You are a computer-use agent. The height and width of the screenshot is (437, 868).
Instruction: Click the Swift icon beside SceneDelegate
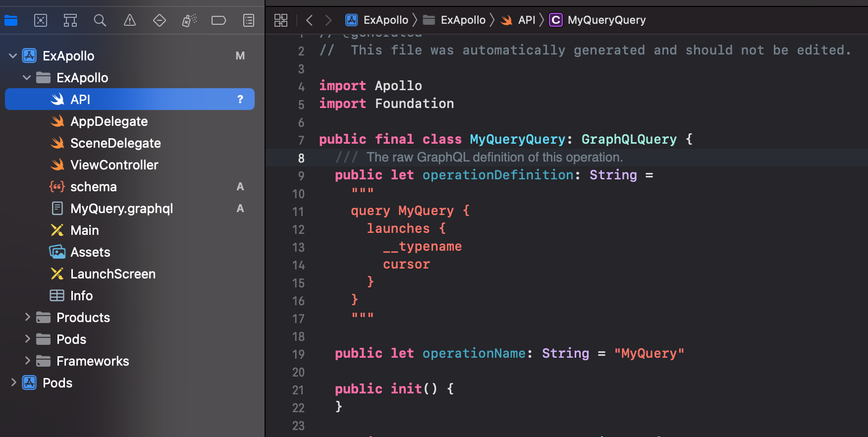(x=57, y=143)
